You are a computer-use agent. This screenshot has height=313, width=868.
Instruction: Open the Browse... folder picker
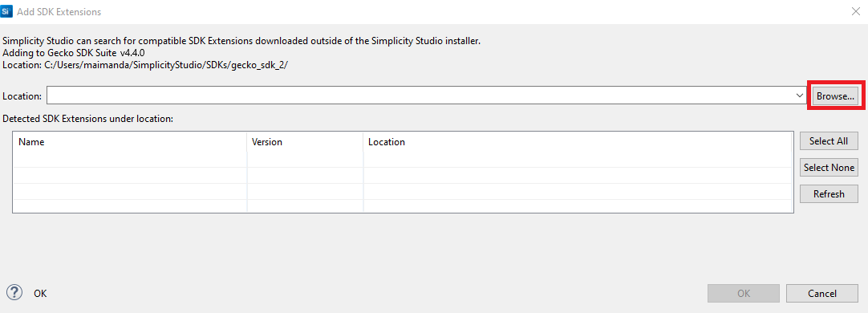(x=835, y=96)
